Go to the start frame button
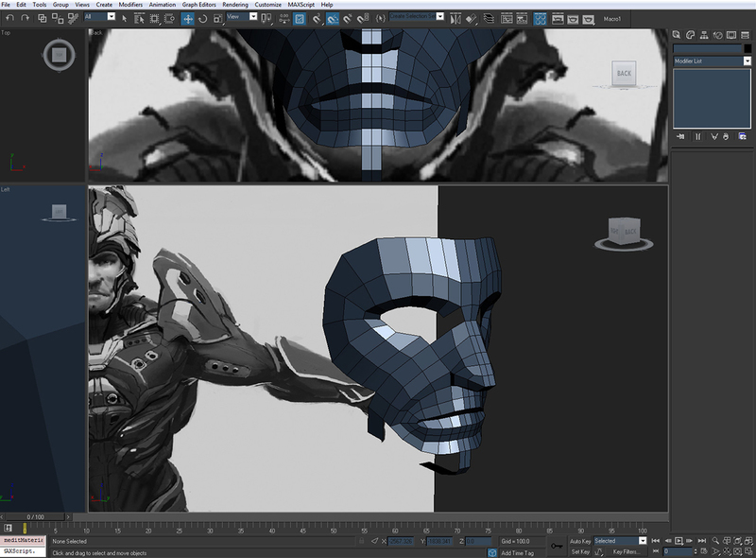 coord(655,541)
